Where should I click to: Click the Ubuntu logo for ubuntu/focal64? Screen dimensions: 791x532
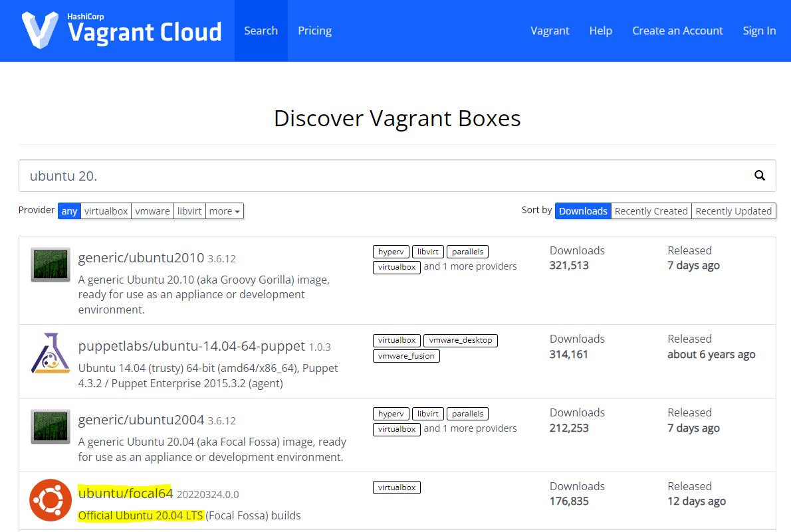(x=51, y=500)
